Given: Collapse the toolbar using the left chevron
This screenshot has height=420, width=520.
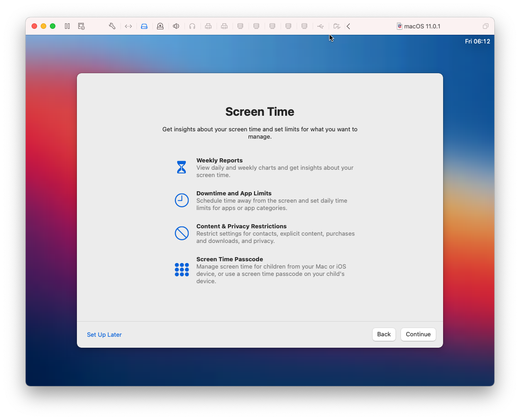Looking at the screenshot, I should click(x=348, y=26).
